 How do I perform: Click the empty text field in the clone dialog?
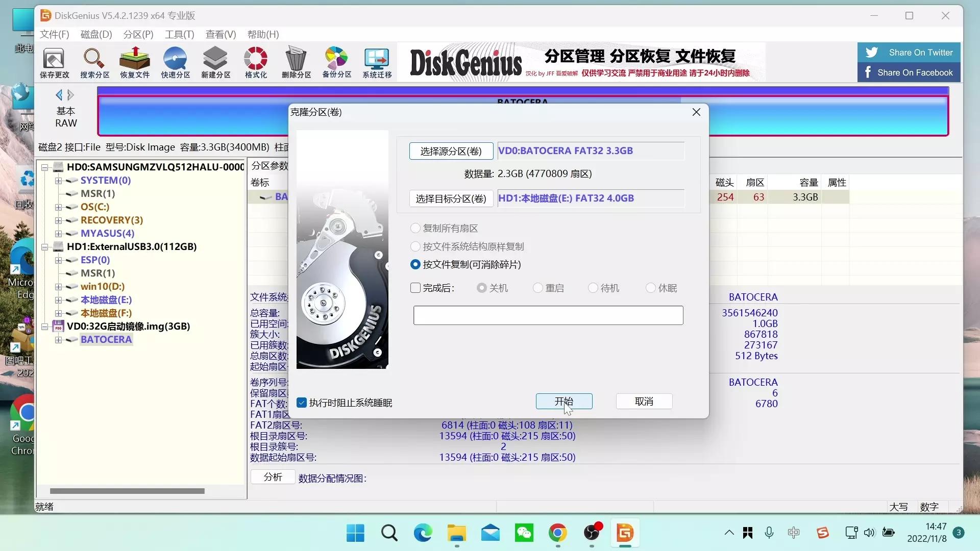548,315
